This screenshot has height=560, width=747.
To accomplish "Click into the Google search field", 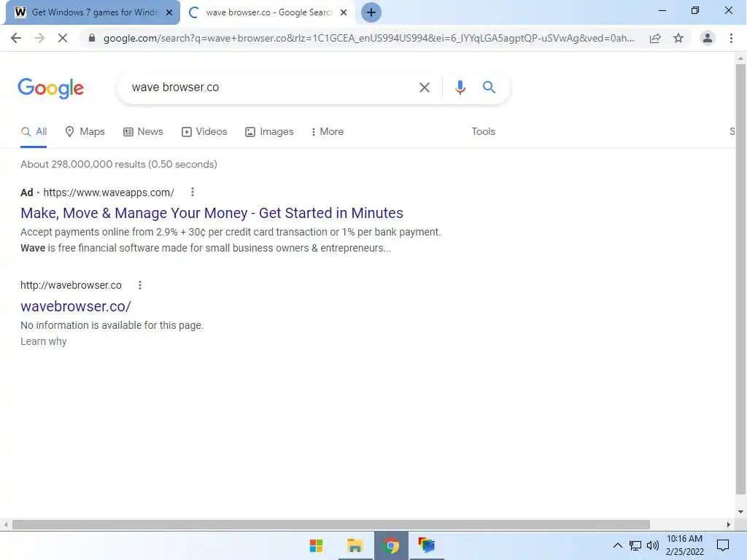I will pyautogui.click(x=270, y=87).
